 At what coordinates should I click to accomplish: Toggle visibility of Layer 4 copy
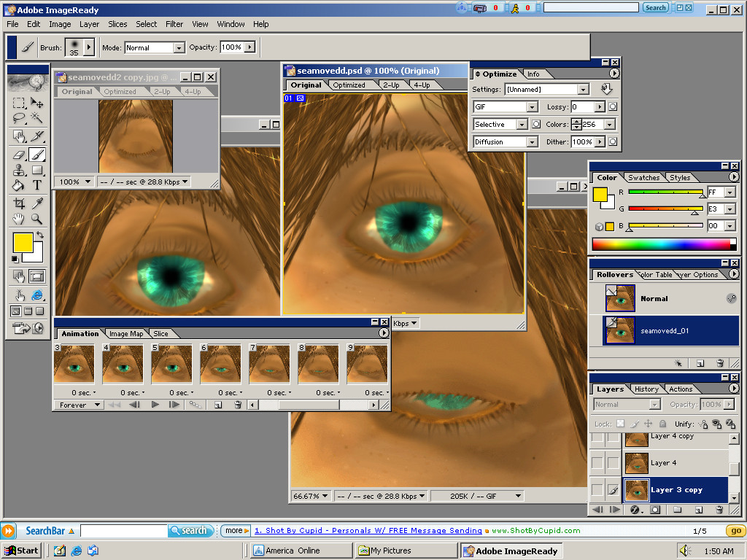(597, 437)
